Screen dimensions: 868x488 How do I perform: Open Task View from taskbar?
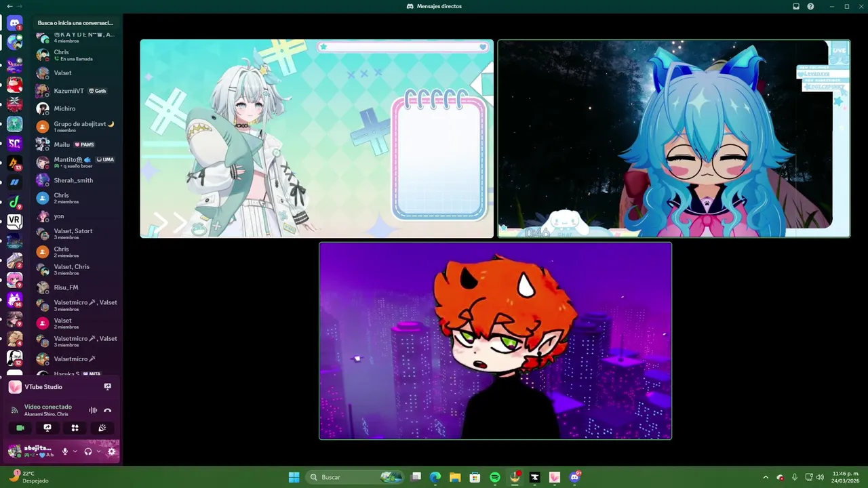[x=416, y=477]
